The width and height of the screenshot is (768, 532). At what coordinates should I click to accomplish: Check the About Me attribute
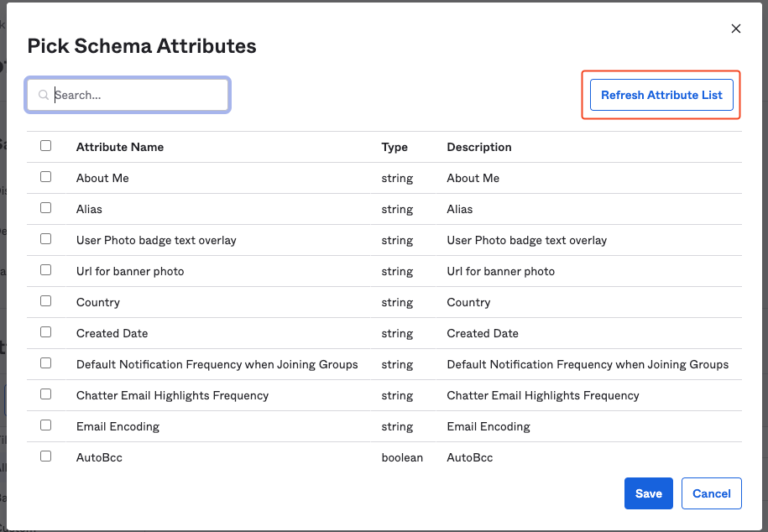[x=45, y=176]
